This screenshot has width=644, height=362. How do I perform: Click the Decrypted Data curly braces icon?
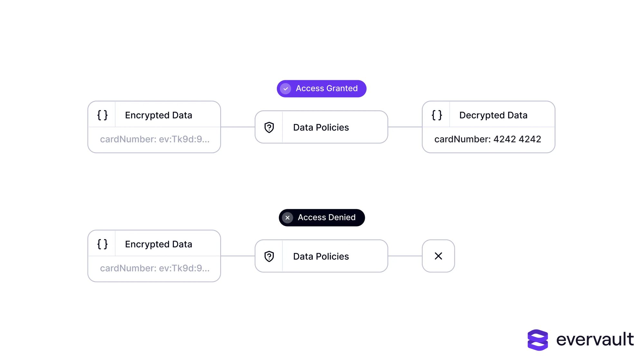437,115
